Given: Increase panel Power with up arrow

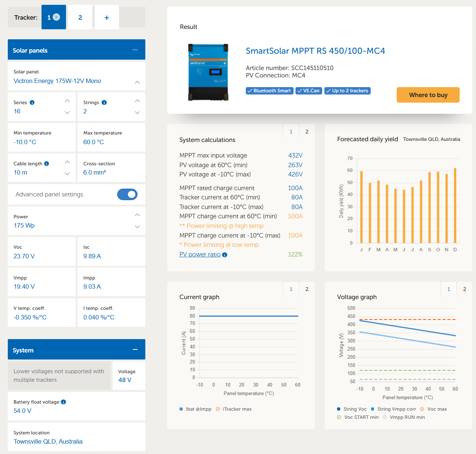Looking at the screenshot, I should [x=138, y=215].
